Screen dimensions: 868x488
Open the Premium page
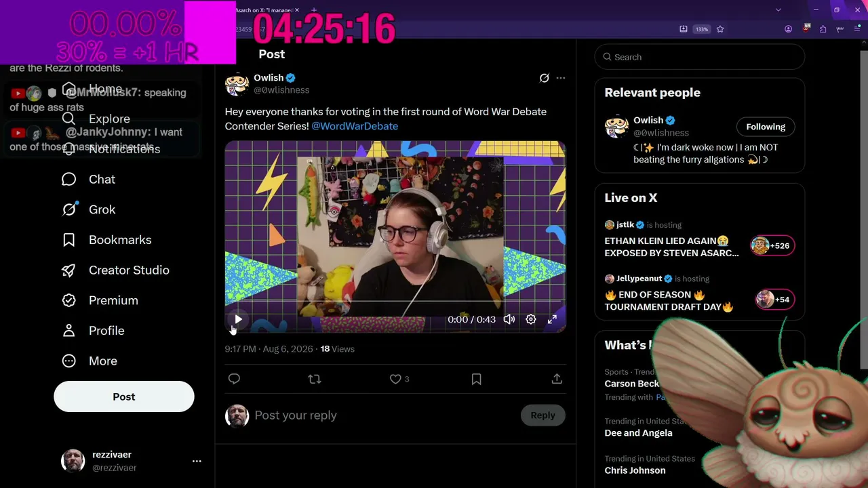pos(100,300)
